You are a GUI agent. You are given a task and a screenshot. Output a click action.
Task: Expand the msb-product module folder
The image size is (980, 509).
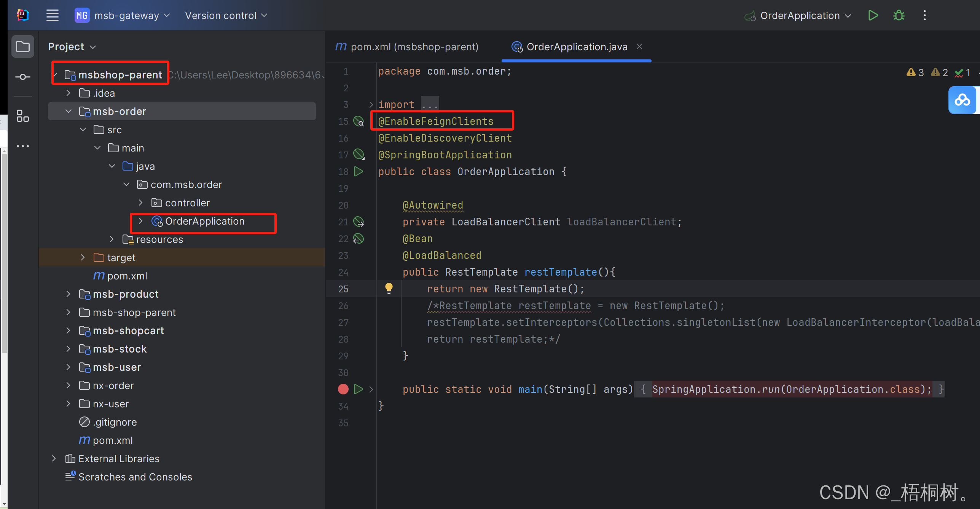(68, 294)
